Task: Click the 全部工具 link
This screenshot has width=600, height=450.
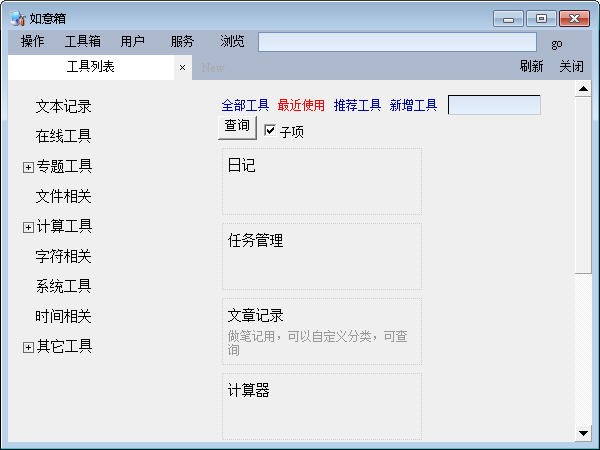Action: [245, 105]
